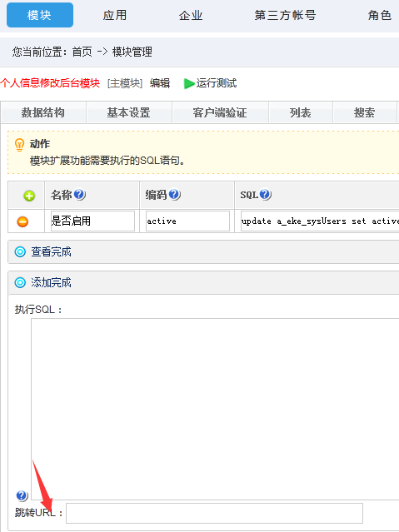Focus the 跳转URL input field
The image size is (399, 532).
tap(214, 513)
